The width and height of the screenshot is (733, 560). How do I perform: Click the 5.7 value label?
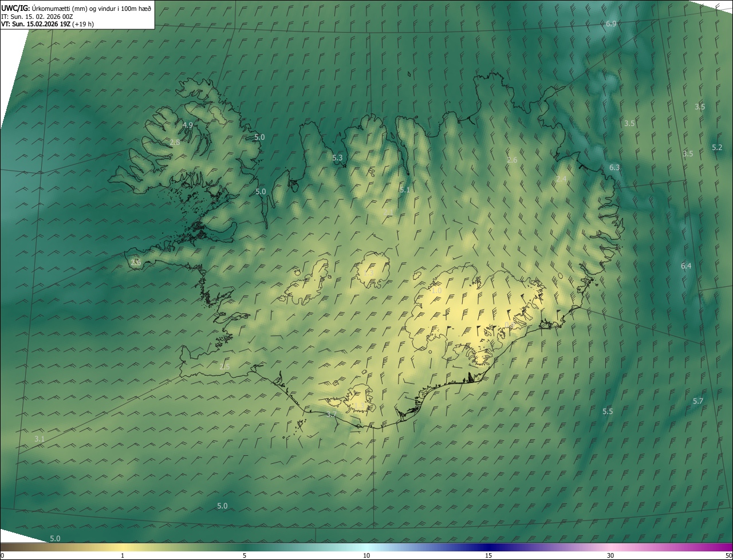(698, 401)
